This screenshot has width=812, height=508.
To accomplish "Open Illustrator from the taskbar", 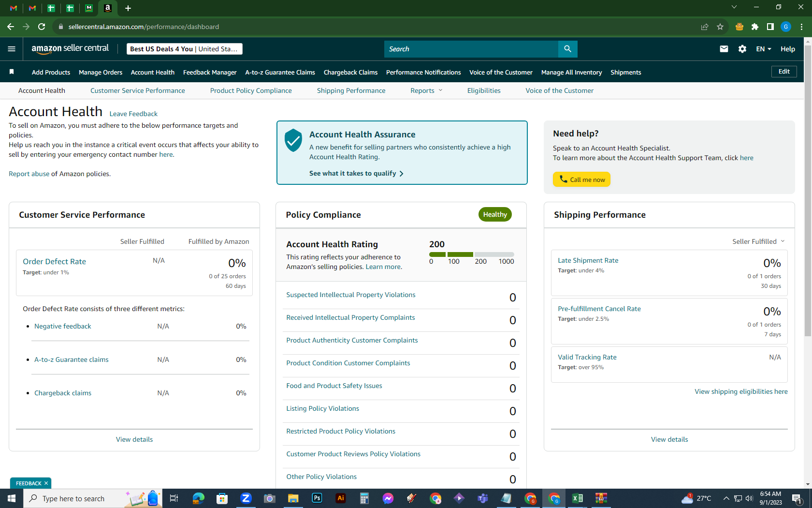I will point(341,498).
